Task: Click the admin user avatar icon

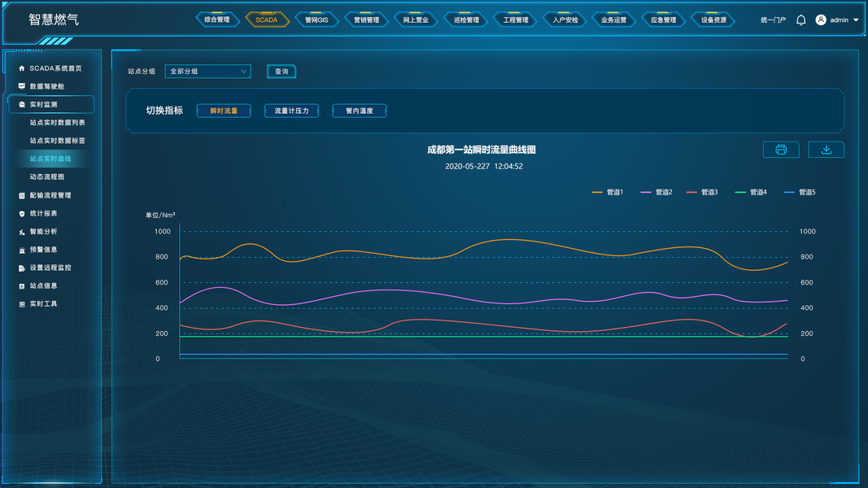Action: [821, 20]
